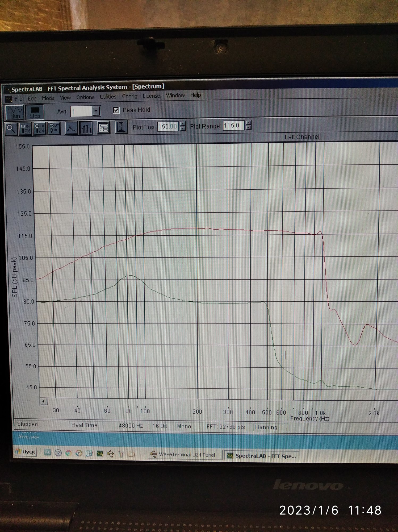Click the media player quick launch icon

[79, 453]
